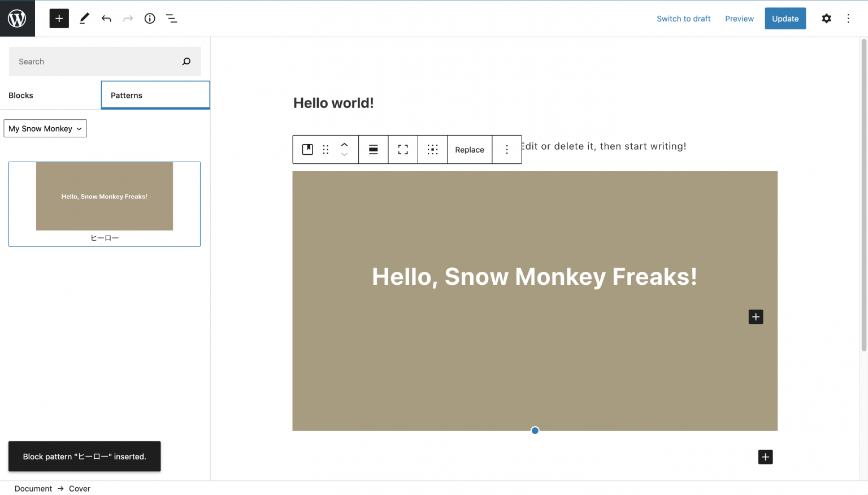Open the document list view
The width and height of the screenshot is (868, 495).
(171, 18)
